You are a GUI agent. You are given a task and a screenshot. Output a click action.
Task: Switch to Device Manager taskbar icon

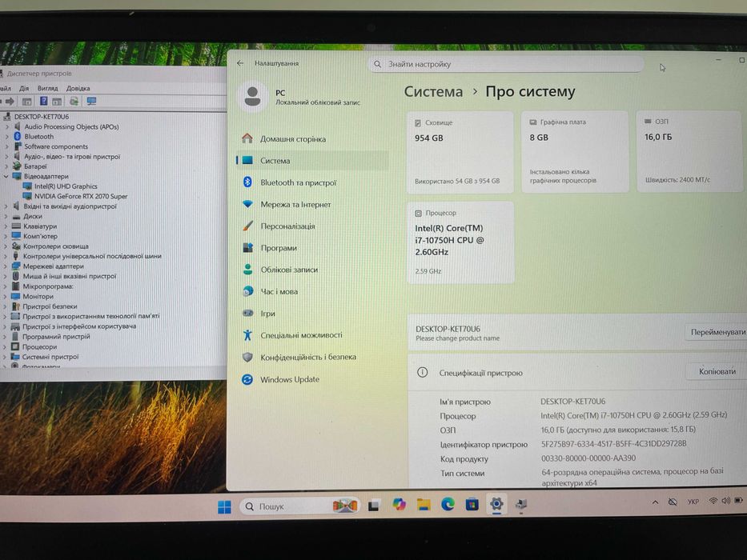(x=520, y=504)
